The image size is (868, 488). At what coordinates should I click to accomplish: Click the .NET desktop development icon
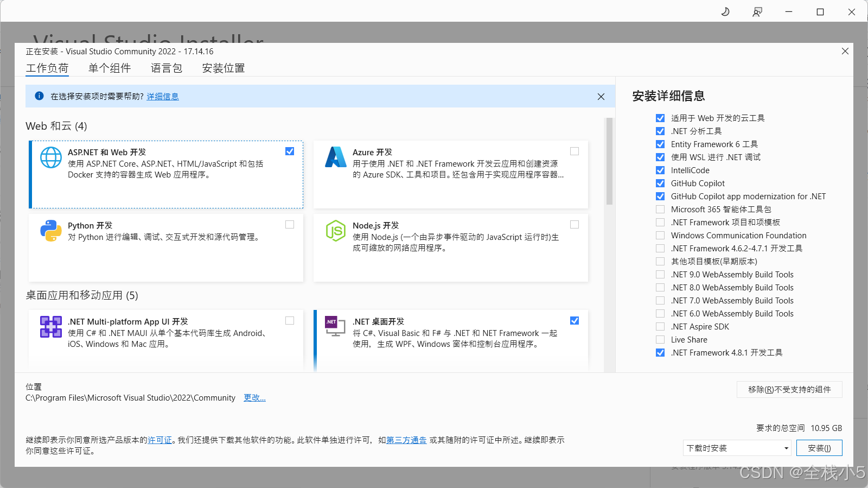click(335, 326)
